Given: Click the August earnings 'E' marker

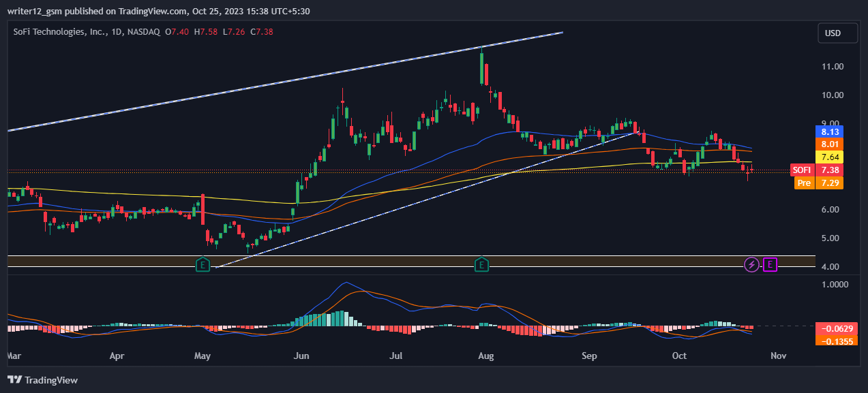Looking at the screenshot, I should click(x=482, y=264).
